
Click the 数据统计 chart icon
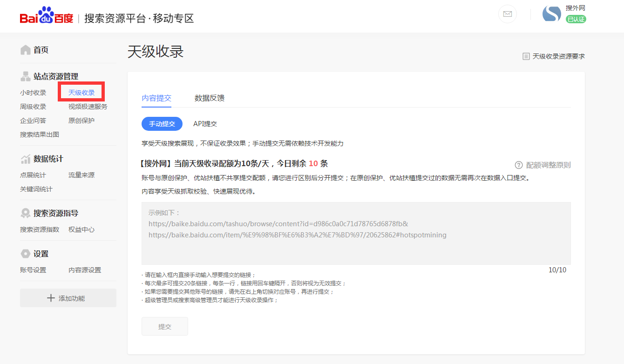(x=26, y=158)
